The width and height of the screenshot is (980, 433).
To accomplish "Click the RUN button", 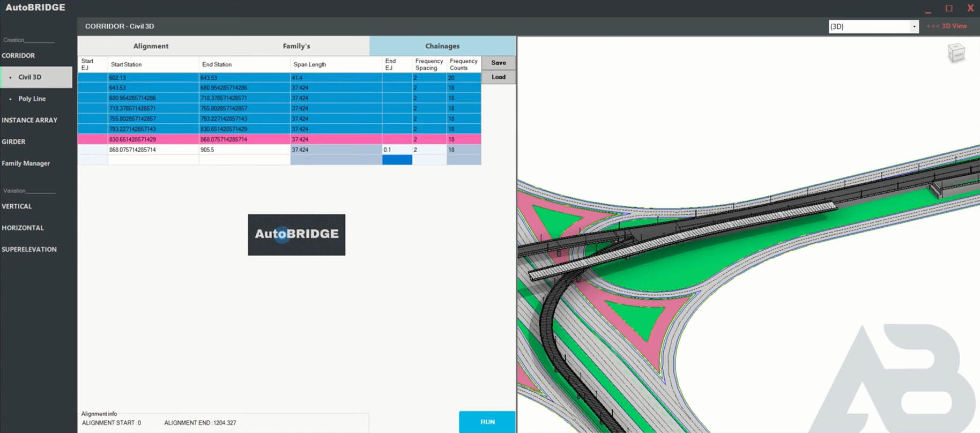I will coord(487,422).
